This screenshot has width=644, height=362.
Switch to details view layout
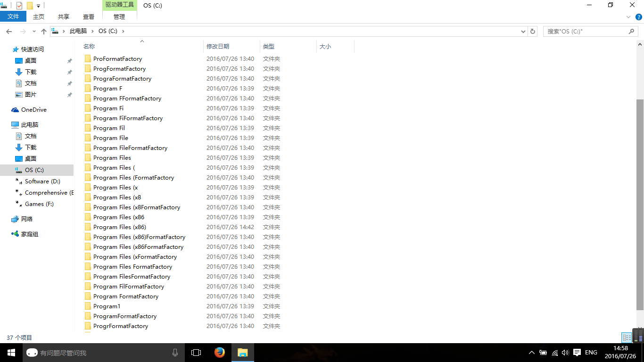point(627,337)
